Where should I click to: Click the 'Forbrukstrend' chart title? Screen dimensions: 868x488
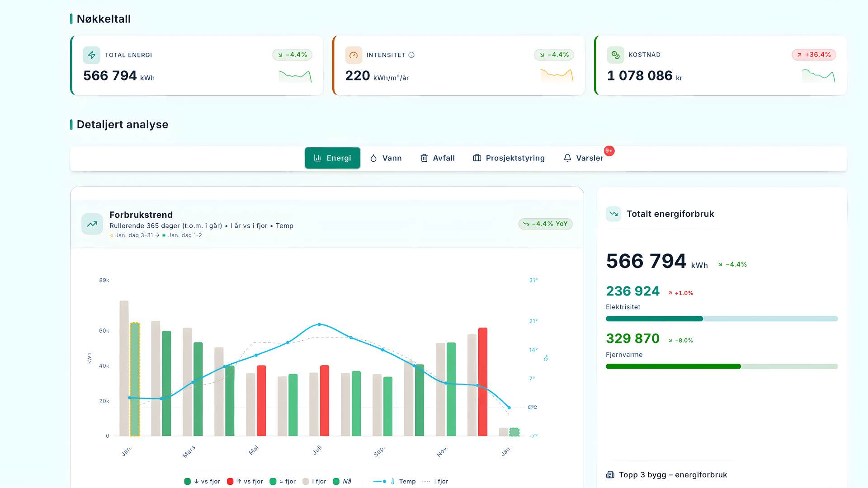click(x=141, y=215)
